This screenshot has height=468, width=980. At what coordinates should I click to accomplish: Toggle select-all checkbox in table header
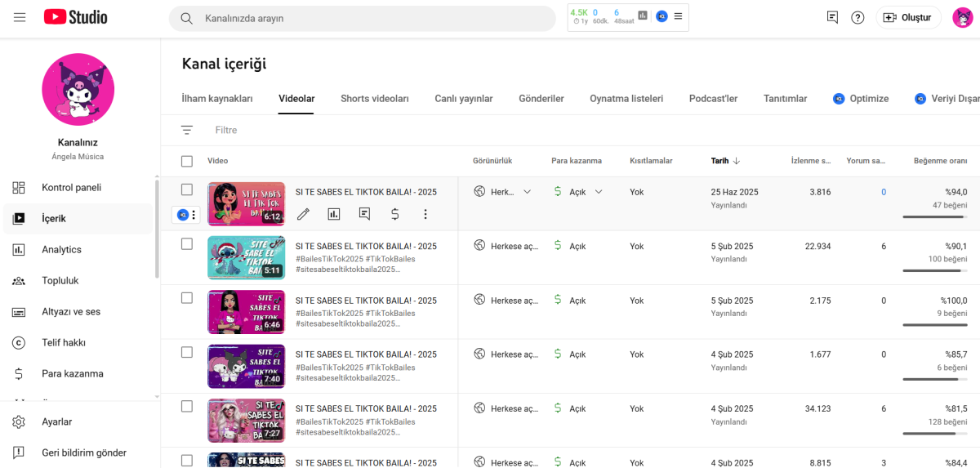(x=187, y=161)
